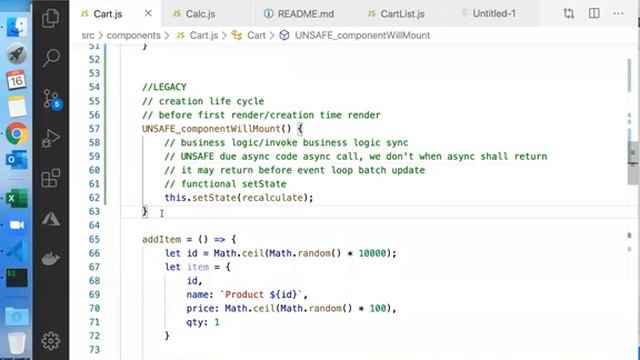
Task: Click the //LEGACY comment line
Action: (x=164, y=87)
